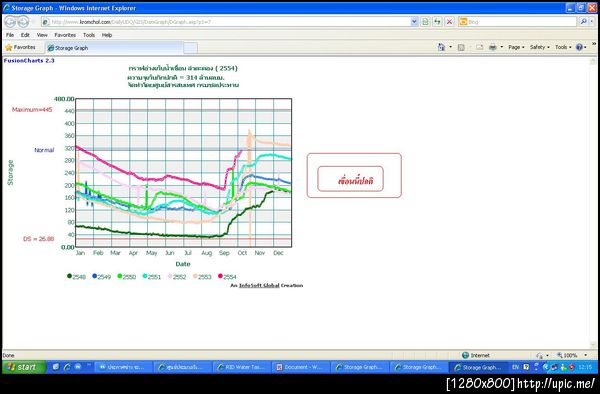Image resolution: width=600 pixels, height=394 pixels.
Task: Open the View menu
Action: point(42,35)
